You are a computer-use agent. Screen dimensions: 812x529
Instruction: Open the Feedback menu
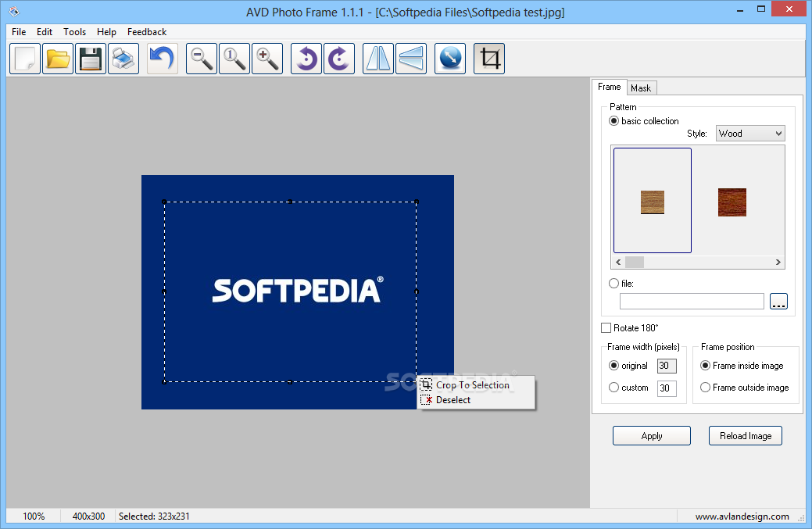pyautogui.click(x=147, y=31)
